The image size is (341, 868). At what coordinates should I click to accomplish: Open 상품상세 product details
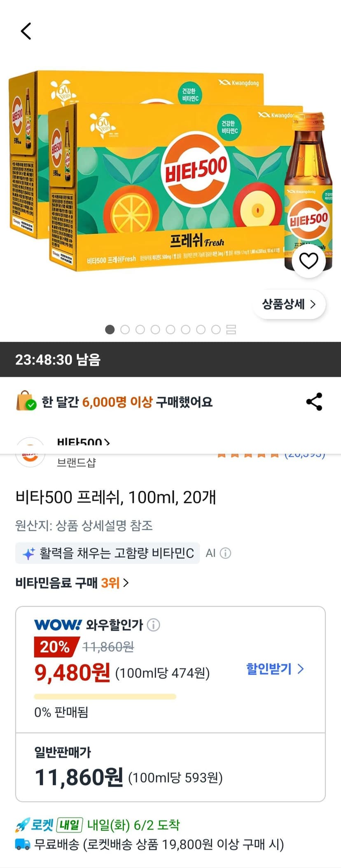(289, 304)
